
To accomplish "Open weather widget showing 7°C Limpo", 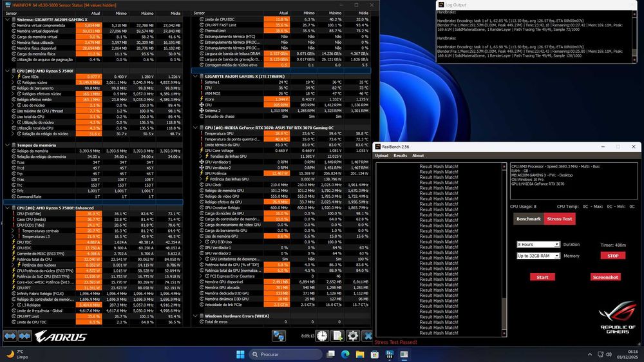I will 17,354.
